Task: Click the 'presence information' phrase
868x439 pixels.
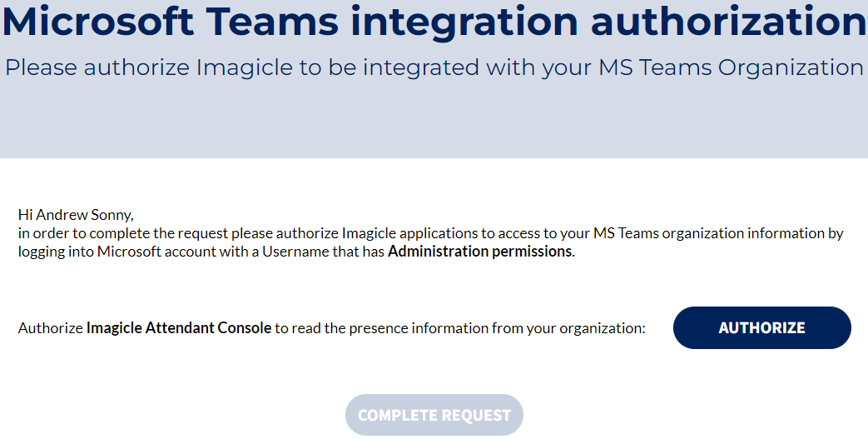Action: [x=424, y=328]
